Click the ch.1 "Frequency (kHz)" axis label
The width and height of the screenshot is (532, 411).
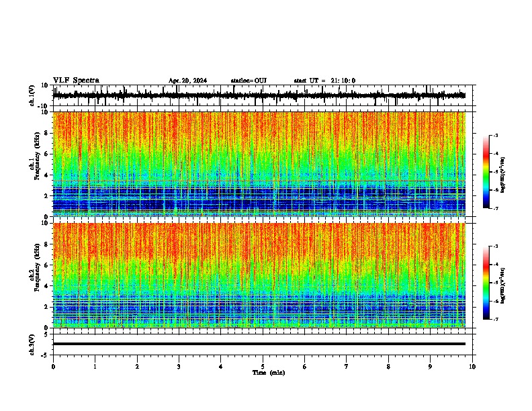pyautogui.click(x=37, y=156)
